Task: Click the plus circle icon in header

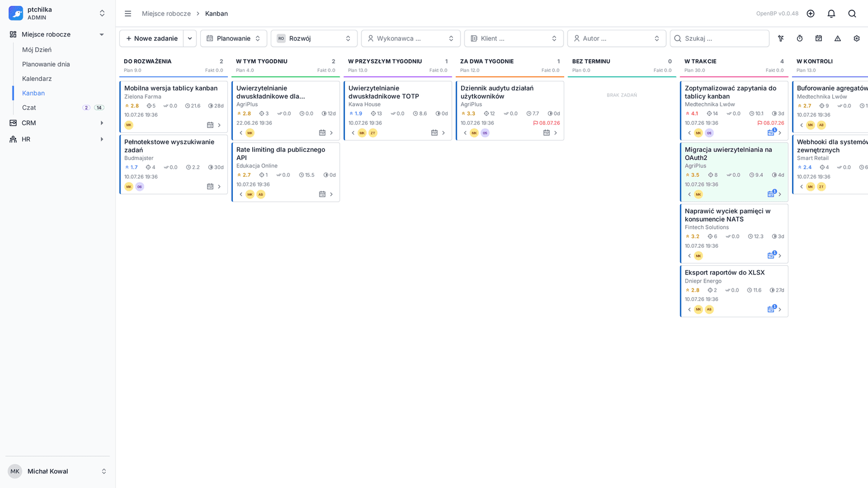Action: [x=810, y=14]
